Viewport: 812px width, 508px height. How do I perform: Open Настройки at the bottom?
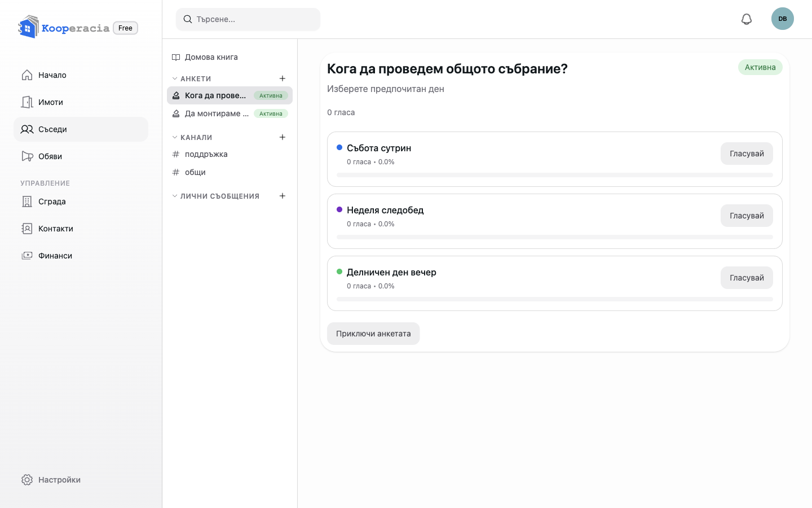(81, 480)
